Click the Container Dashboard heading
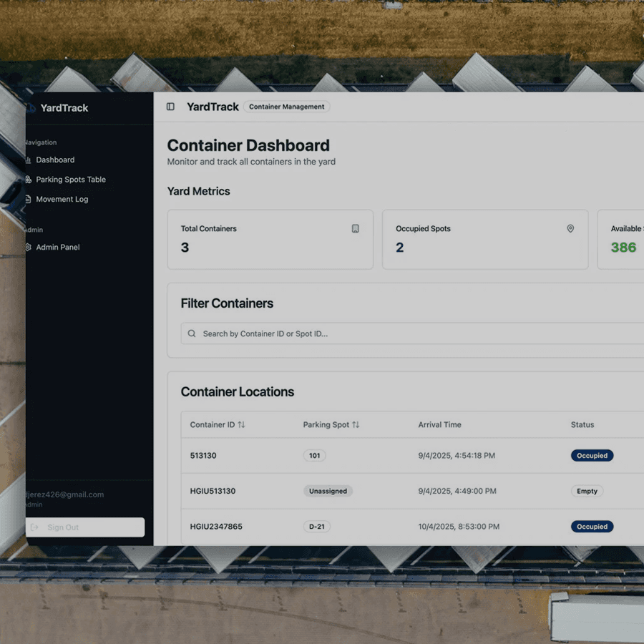Screen dimensions: 644x644 [248, 145]
